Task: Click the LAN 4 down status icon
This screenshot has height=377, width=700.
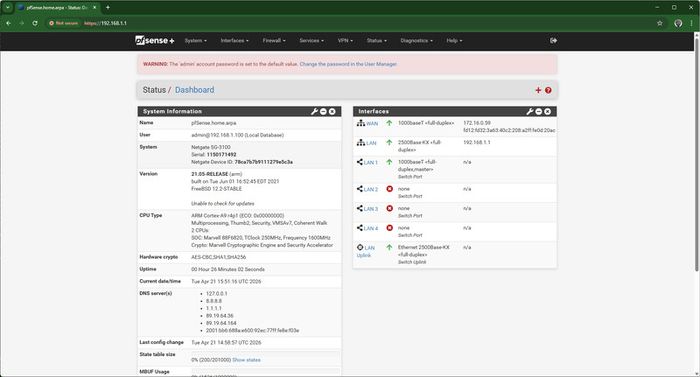Action: click(x=389, y=228)
